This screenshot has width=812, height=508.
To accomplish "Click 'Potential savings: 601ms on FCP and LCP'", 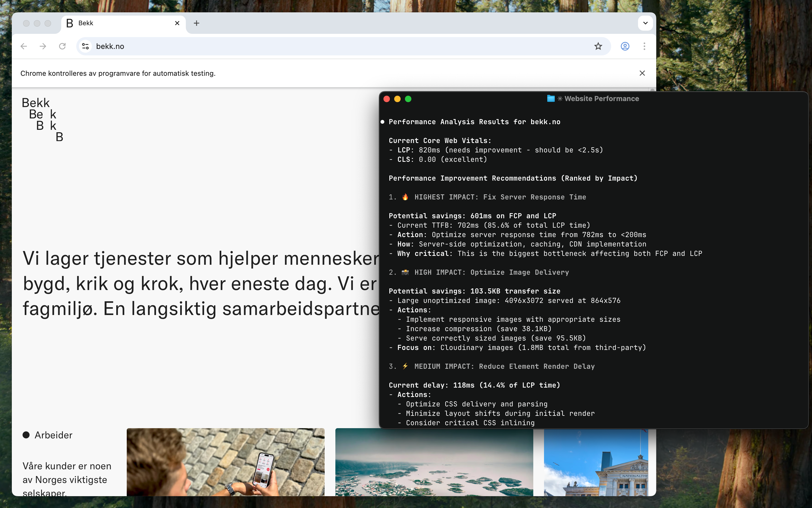I will (472, 216).
